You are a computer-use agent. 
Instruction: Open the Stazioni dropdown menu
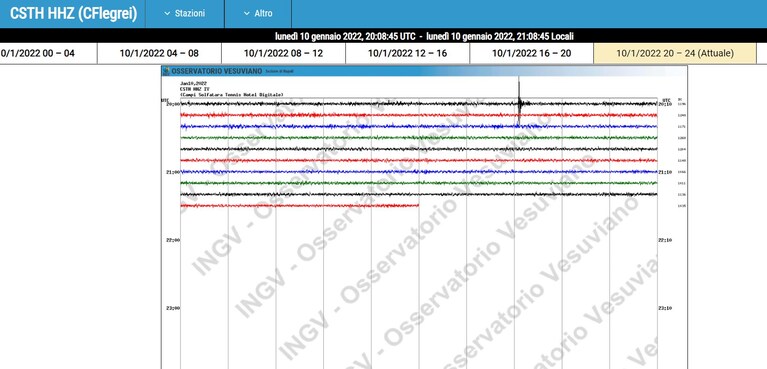pos(185,14)
